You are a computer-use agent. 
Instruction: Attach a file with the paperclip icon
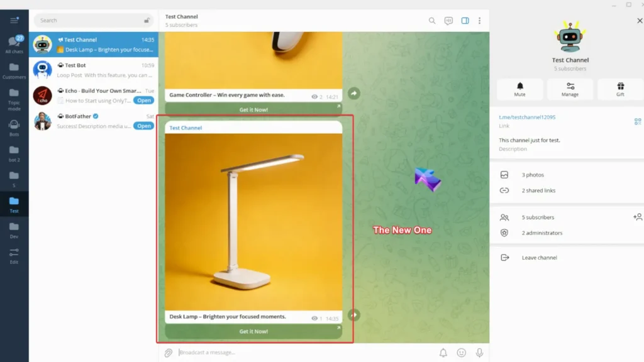(169, 353)
